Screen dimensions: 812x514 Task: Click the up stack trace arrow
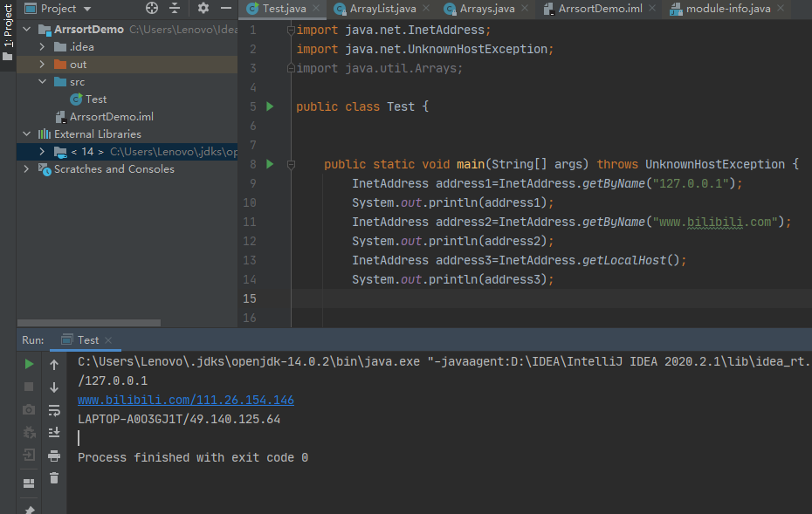coord(54,365)
